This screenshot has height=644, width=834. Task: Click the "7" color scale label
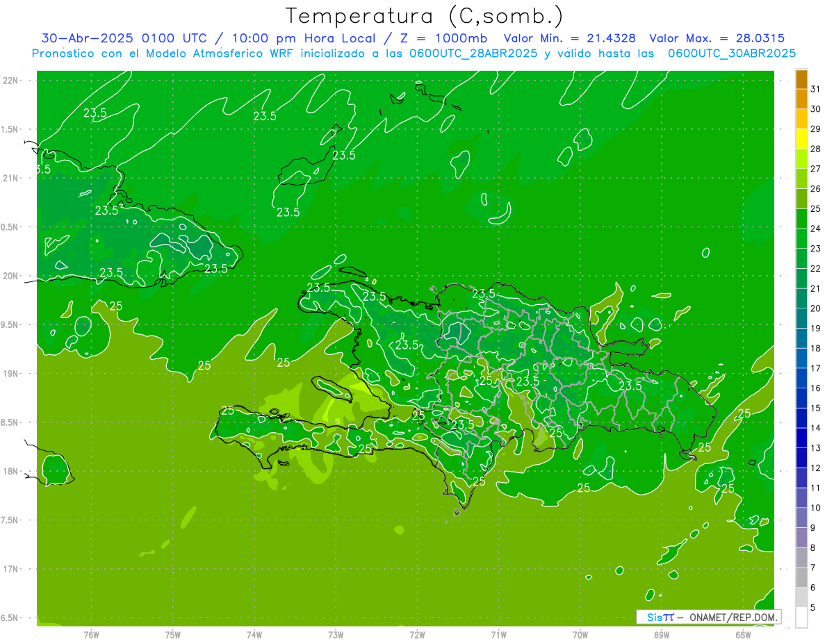point(813,568)
